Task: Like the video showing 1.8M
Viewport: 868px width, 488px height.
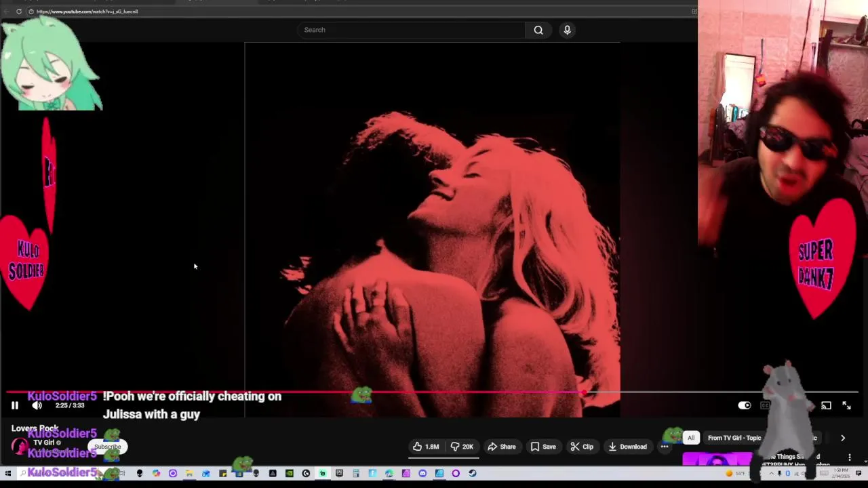Action: tap(426, 447)
